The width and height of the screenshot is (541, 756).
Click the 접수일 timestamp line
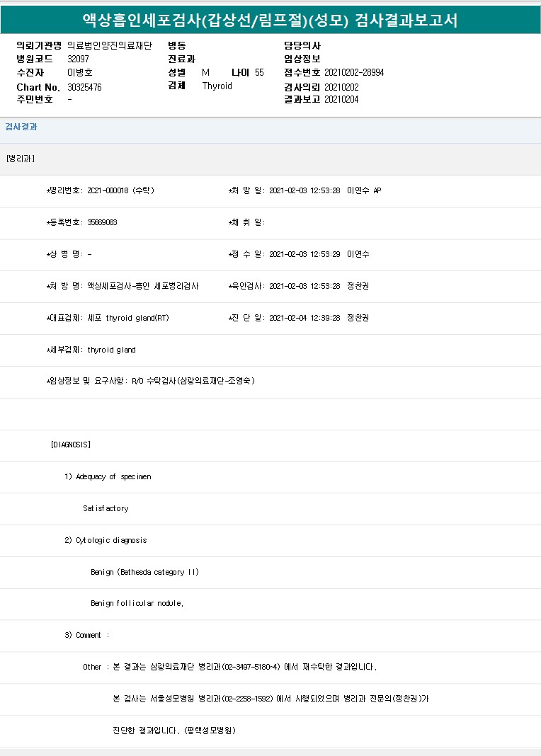coord(299,254)
